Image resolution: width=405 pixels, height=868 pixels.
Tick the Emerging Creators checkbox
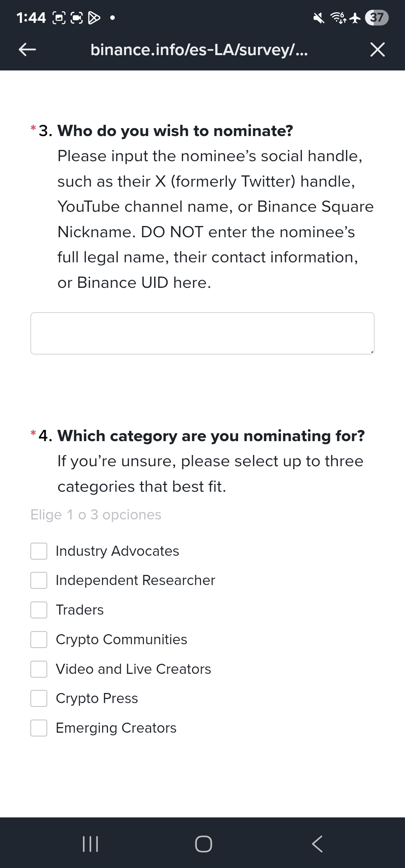[39, 728]
